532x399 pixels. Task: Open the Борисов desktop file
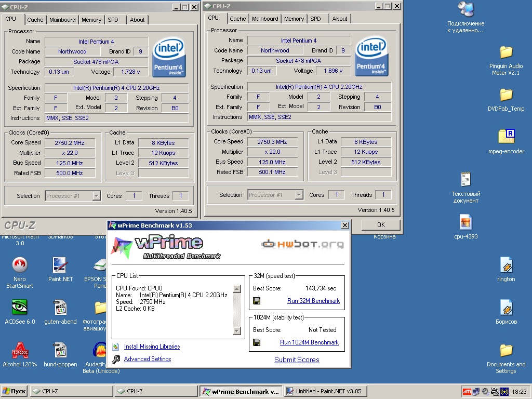click(x=506, y=308)
